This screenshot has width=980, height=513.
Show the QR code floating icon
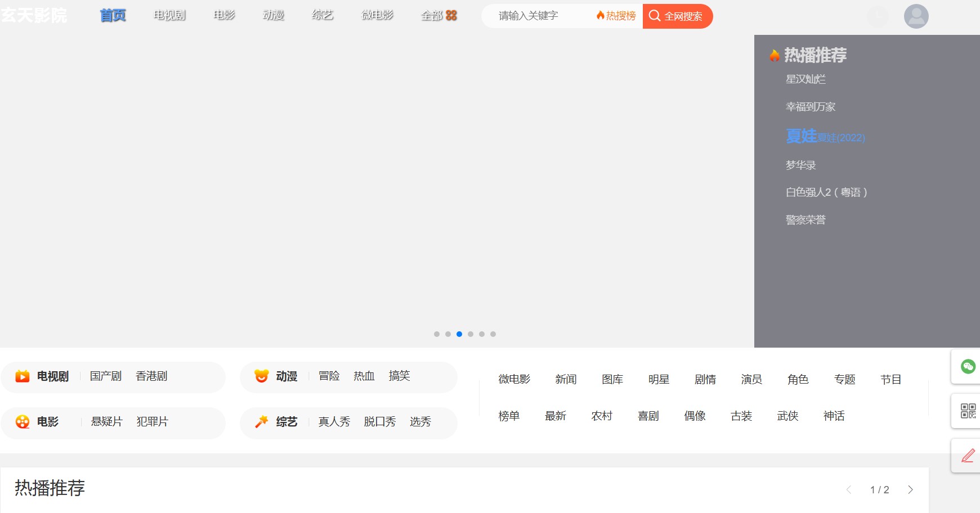pos(968,411)
